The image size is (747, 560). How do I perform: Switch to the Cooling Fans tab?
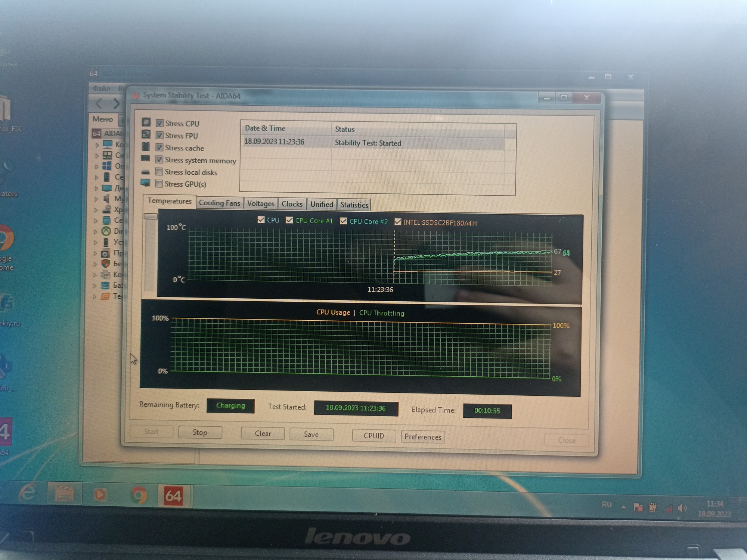(x=220, y=203)
